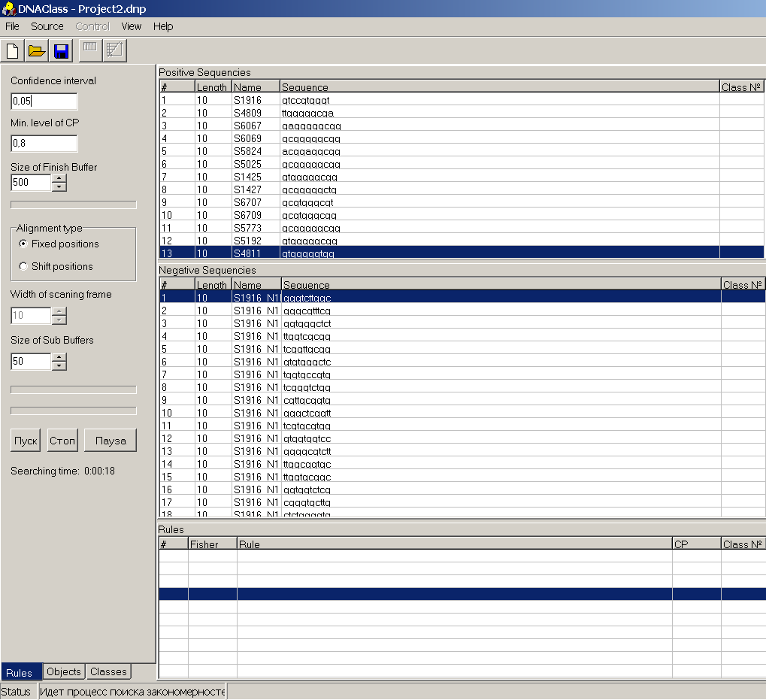The image size is (766, 700).
Task: Click the Open folder icon
Action: (37, 50)
